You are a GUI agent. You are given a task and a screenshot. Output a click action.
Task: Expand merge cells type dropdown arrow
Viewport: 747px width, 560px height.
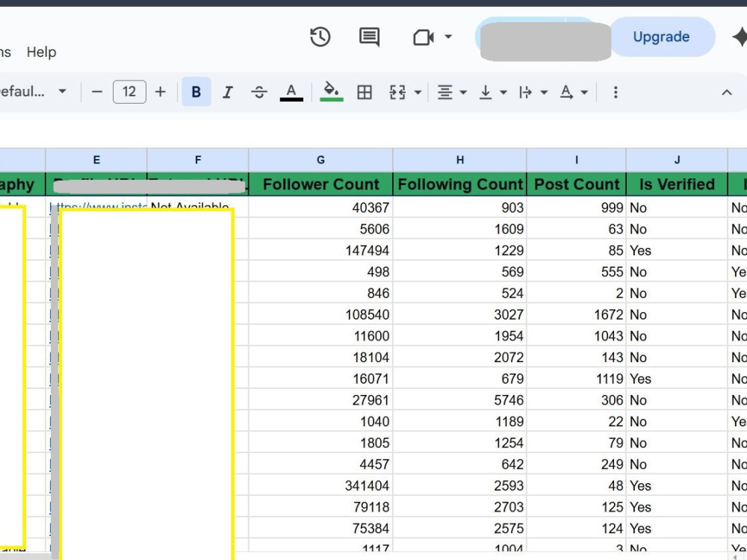tap(418, 92)
